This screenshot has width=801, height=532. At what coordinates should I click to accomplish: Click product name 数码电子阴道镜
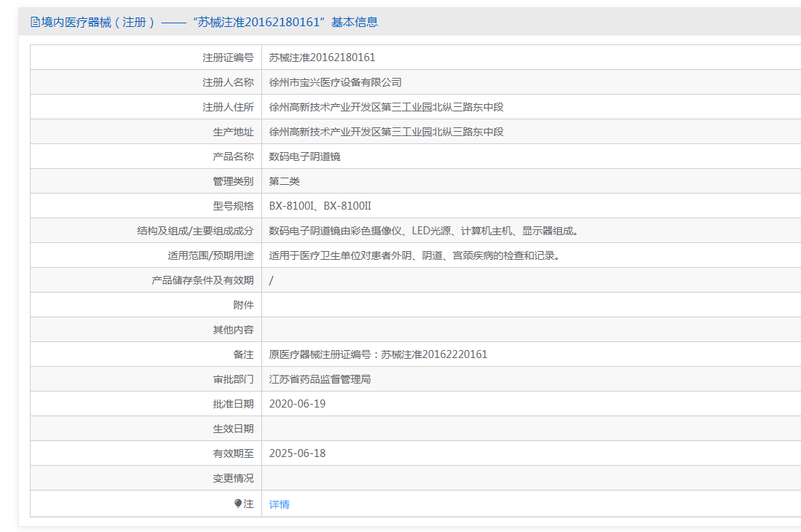(x=304, y=156)
